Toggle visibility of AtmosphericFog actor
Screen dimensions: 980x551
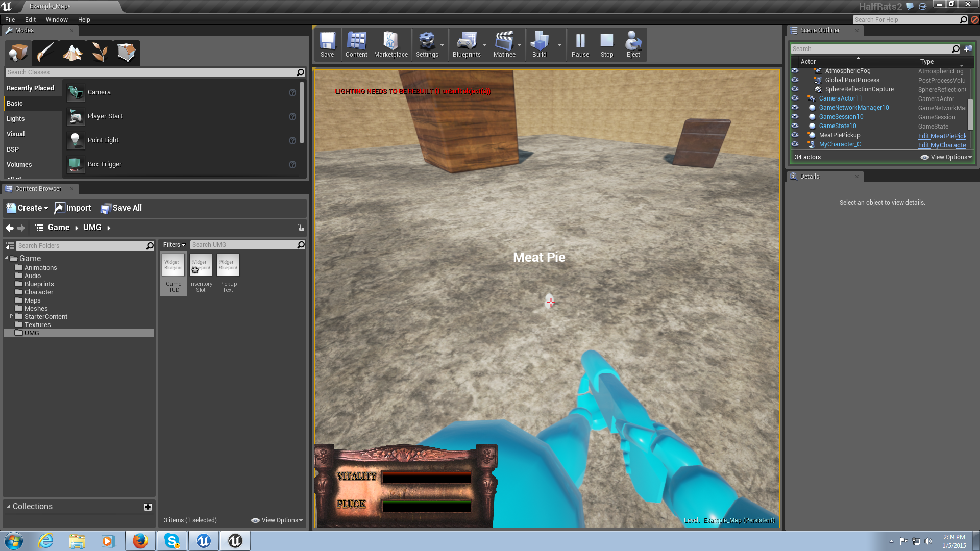tap(795, 71)
